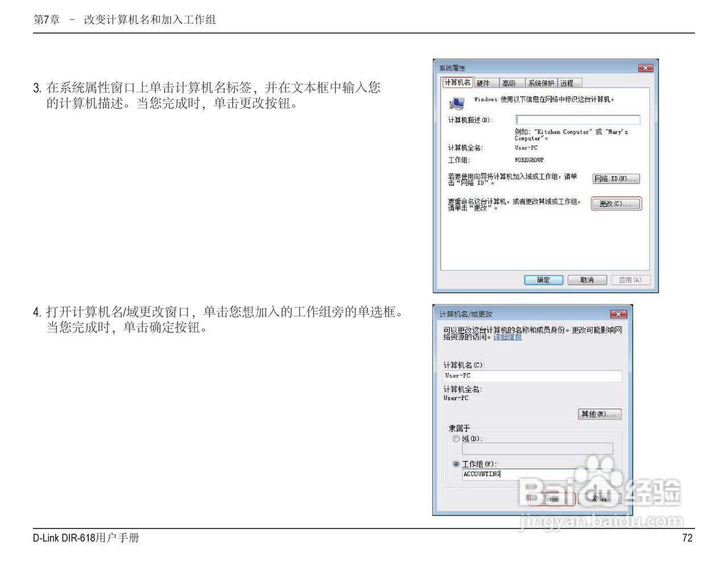The height and width of the screenshot is (562, 728).
Task: 点击计算机描述(D)输入框
Action: click(x=577, y=119)
